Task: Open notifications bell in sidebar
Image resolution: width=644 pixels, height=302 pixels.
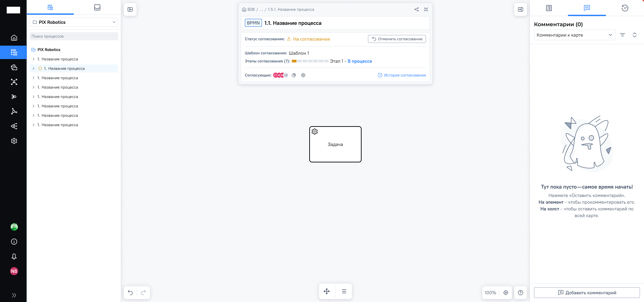Action: coord(14,256)
